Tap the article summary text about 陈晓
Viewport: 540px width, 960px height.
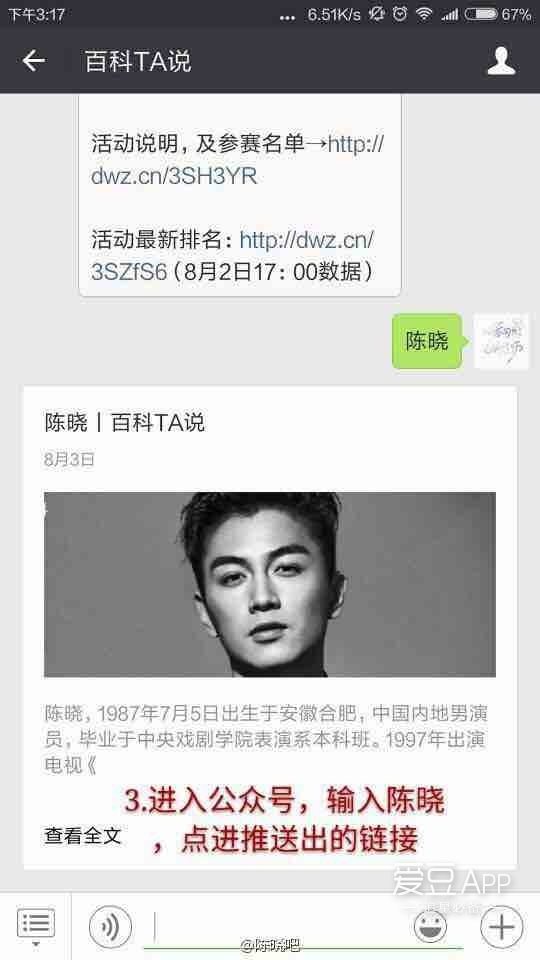[266, 740]
